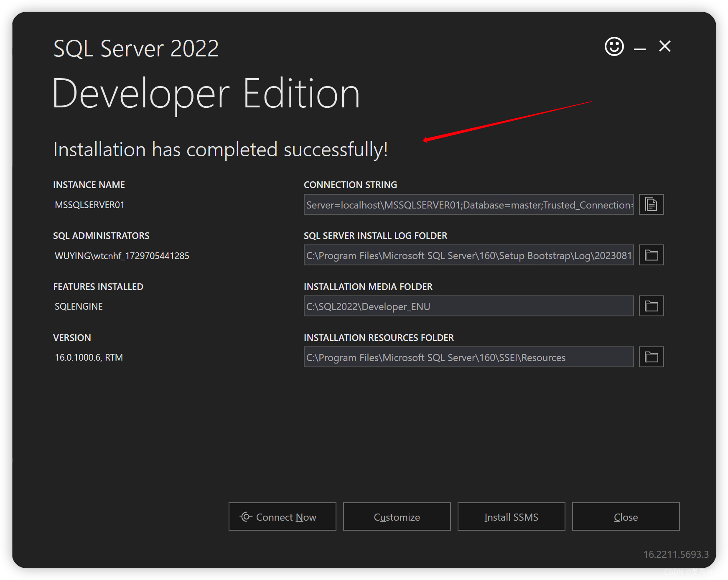The height and width of the screenshot is (580, 728).
Task: Open the SQL Server install log folder
Action: (x=651, y=255)
